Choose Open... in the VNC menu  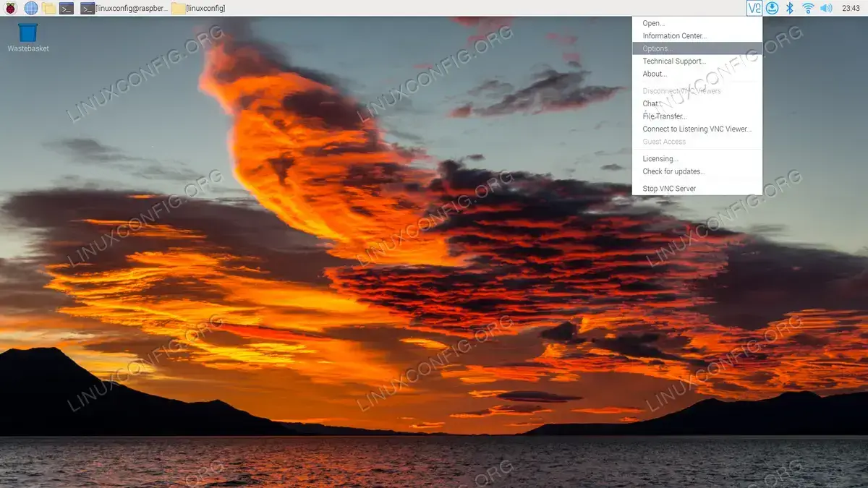coord(697,23)
